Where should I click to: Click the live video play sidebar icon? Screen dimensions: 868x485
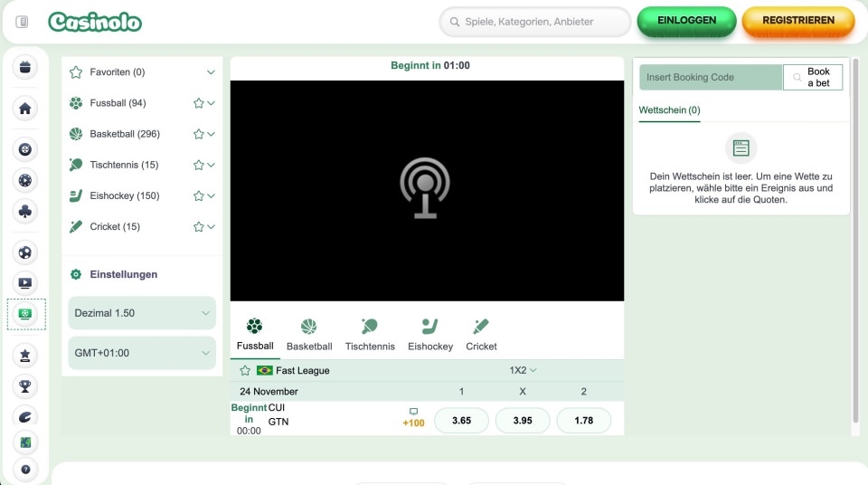click(x=25, y=283)
